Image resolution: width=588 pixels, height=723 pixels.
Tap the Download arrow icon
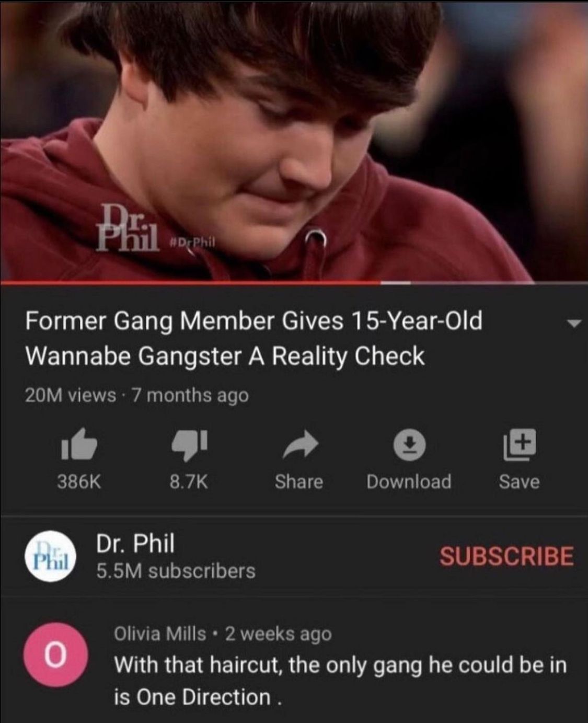click(x=409, y=445)
